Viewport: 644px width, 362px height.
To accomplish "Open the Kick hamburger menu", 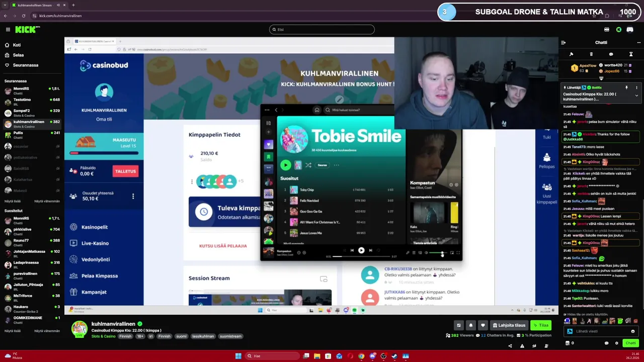I will pos(8,30).
